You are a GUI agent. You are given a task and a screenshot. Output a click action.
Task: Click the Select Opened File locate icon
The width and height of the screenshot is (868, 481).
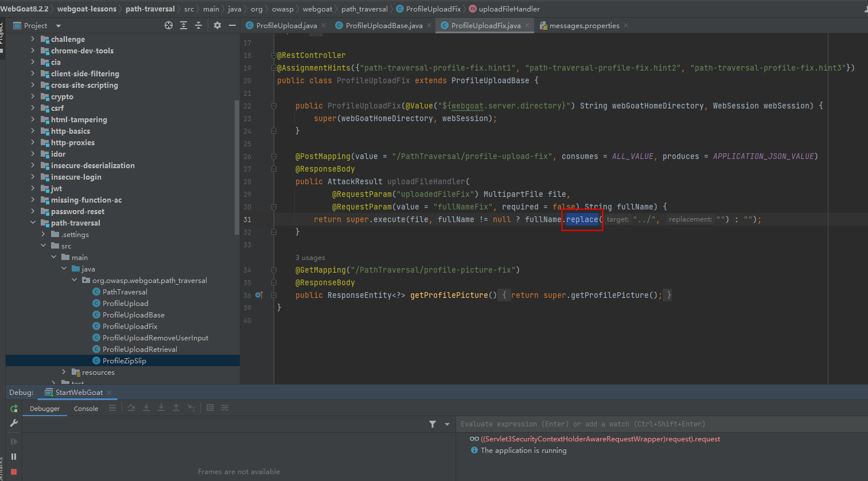169,25
